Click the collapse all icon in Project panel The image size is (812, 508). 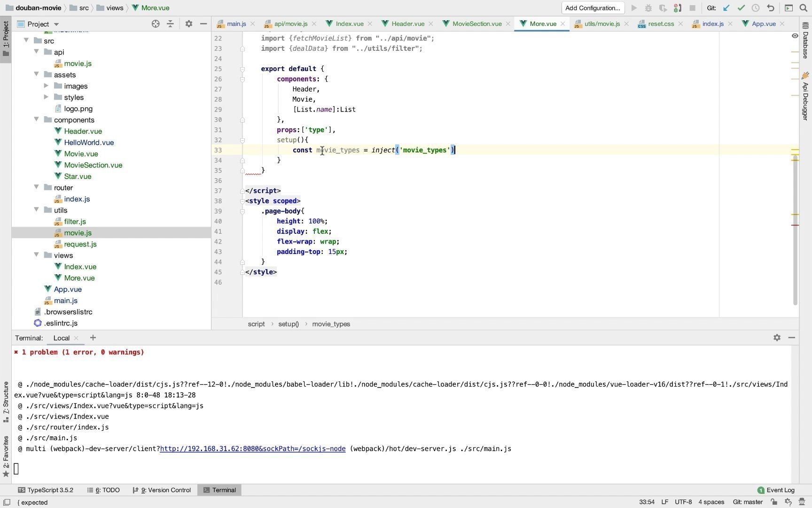click(170, 24)
